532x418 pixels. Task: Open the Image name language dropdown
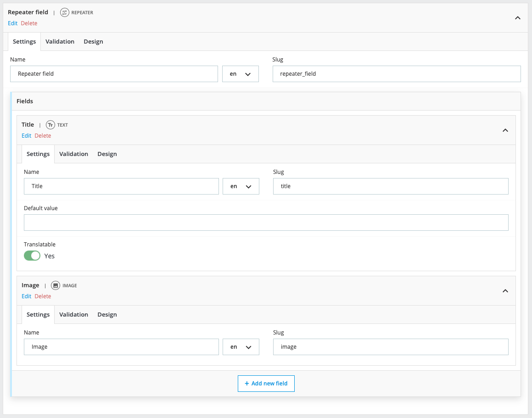(241, 347)
